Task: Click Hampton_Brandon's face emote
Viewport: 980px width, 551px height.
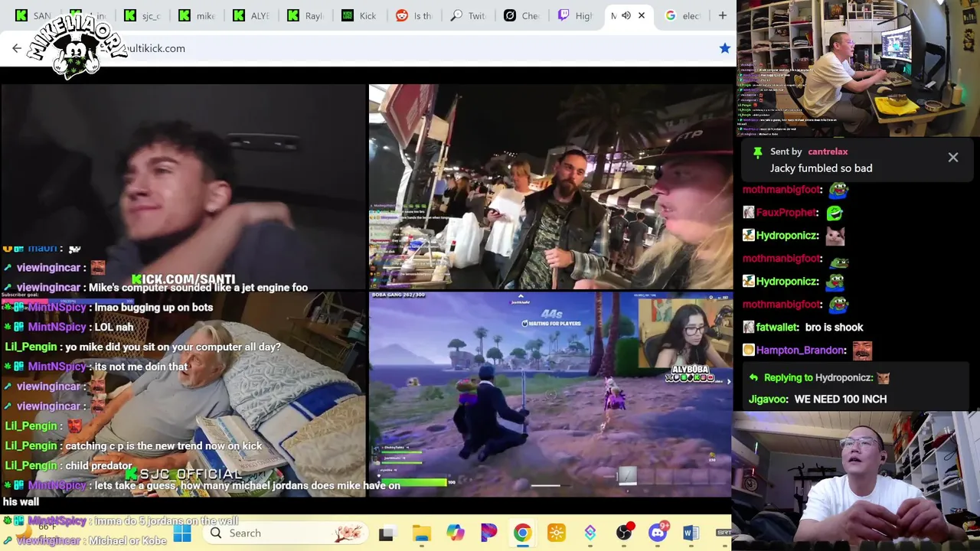Action: point(862,350)
